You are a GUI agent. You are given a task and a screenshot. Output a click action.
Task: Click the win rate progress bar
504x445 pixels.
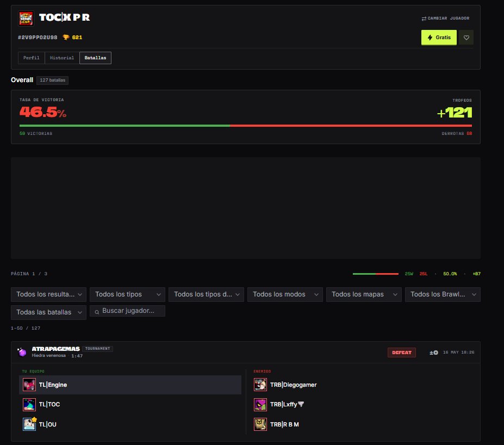(246, 126)
